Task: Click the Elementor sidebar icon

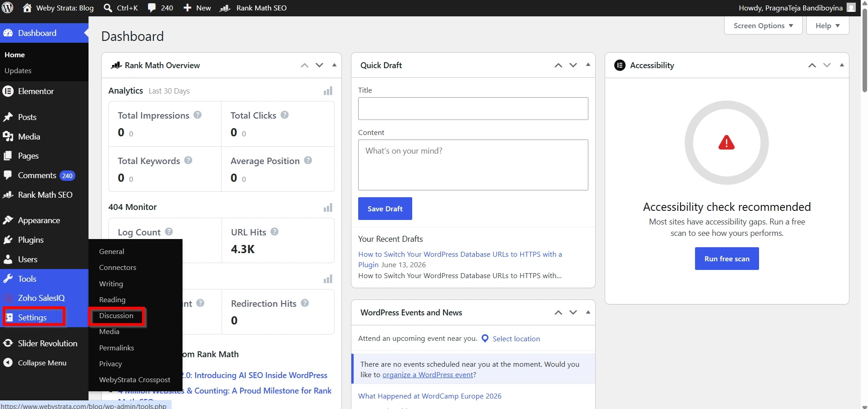Action: [x=8, y=91]
